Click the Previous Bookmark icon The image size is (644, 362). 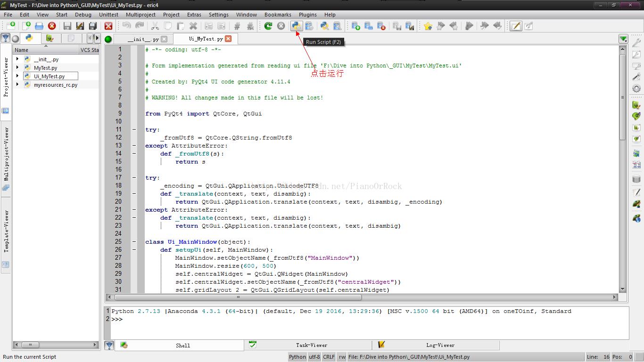453,26
